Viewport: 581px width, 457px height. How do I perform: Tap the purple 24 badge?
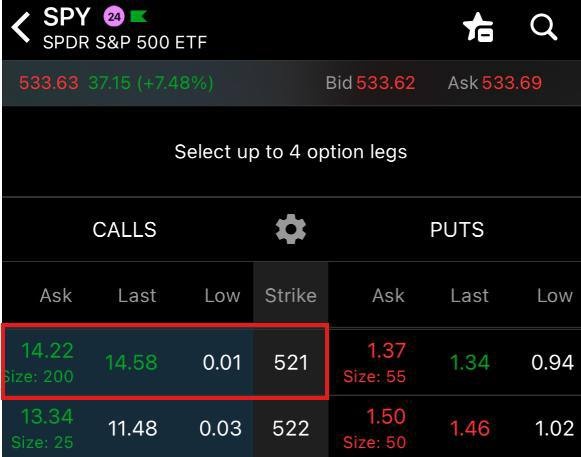[x=114, y=17]
